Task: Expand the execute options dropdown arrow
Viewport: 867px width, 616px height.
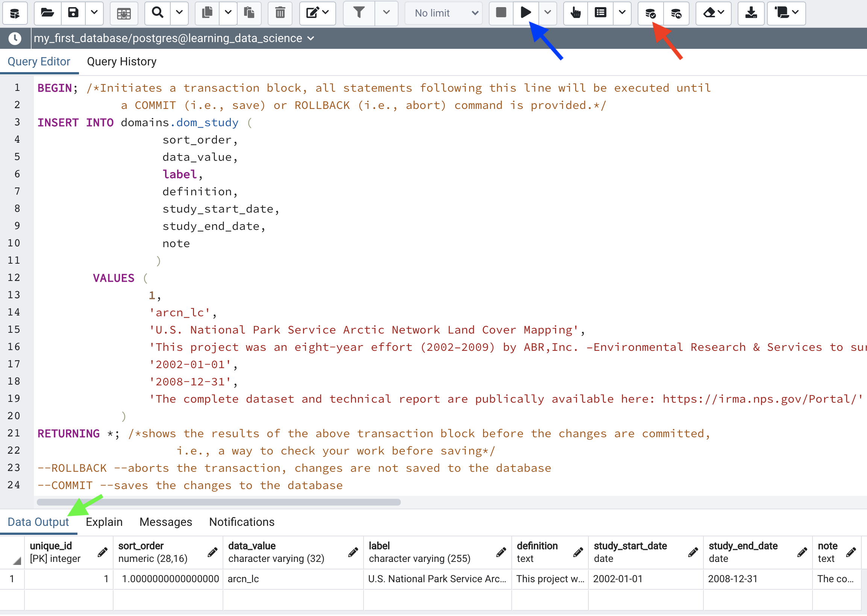Action: (x=547, y=13)
